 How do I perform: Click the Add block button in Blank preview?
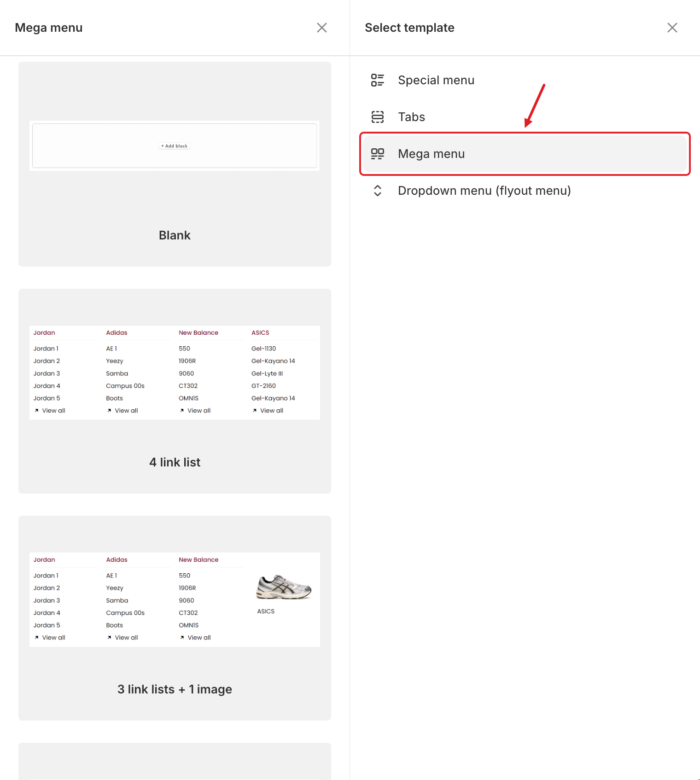[x=175, y=146]
